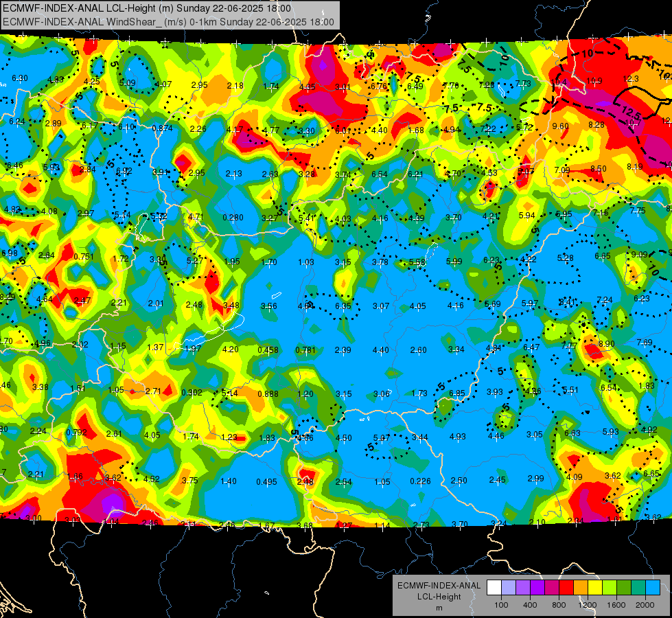
Task: Click the legend label '1200'
Action: 587,605
